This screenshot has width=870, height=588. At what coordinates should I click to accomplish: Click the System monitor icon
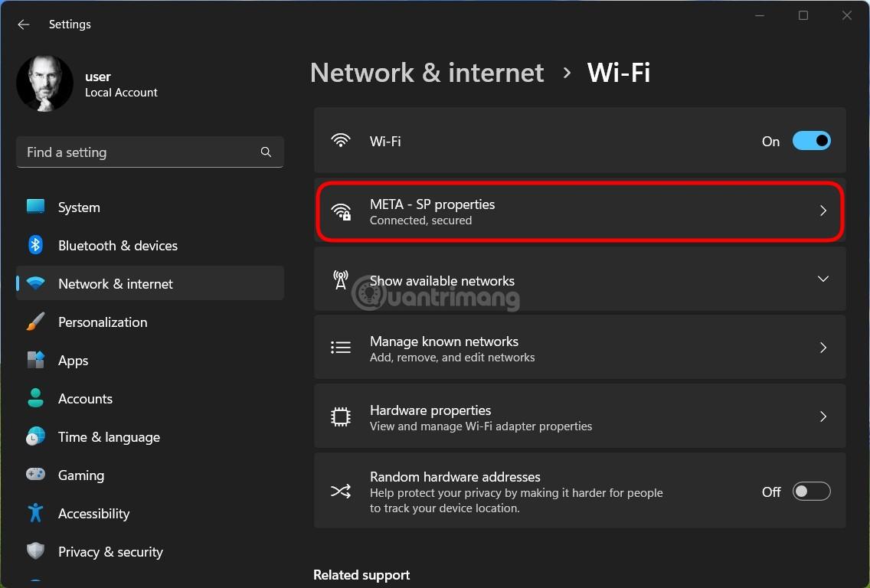[35, 207]
